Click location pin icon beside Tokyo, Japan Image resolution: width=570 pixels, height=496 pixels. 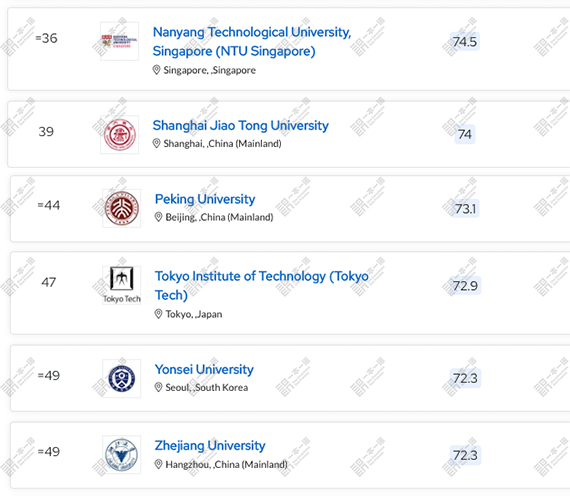click(158, 314)
